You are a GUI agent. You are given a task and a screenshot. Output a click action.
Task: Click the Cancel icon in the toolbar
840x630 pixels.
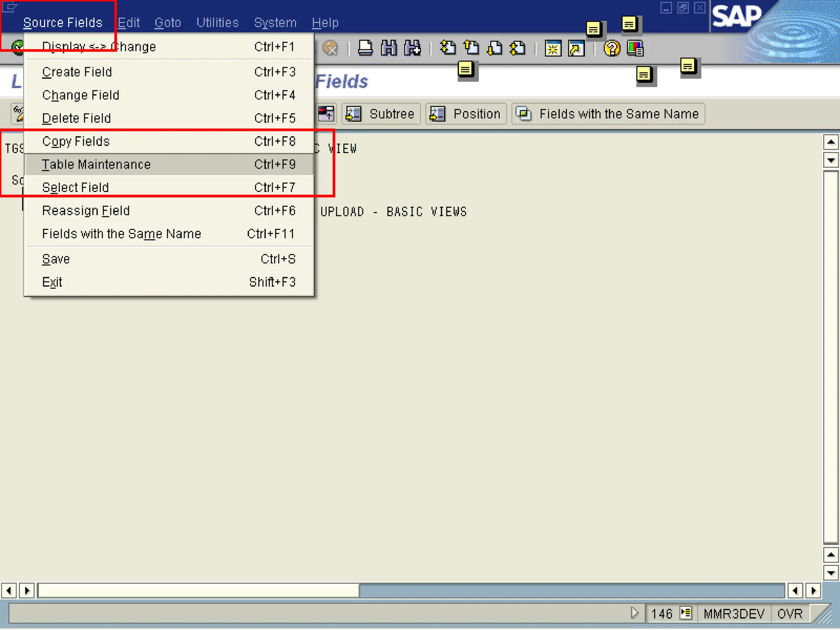pyautogui.click(x=330, y=48)
